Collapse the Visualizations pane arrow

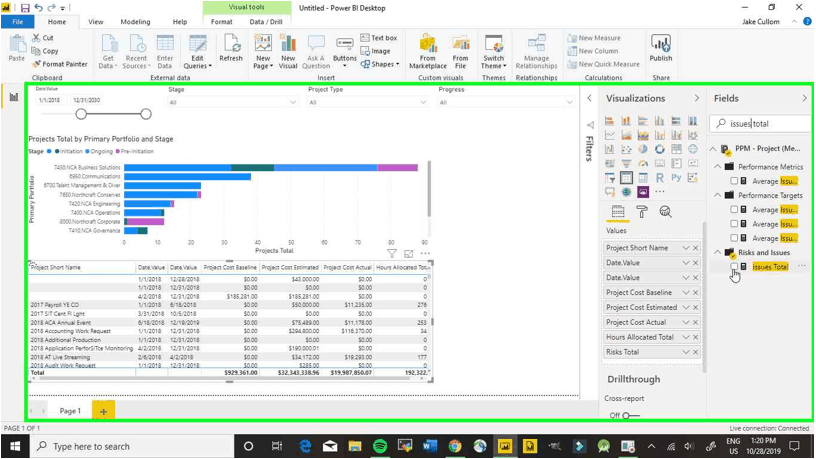pos(696,98)
